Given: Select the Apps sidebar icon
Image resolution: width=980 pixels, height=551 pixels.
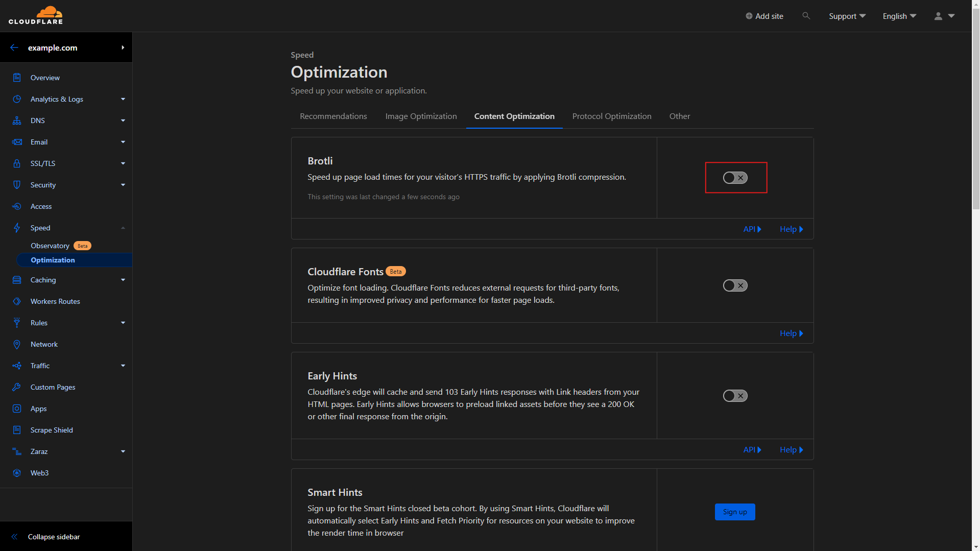Looking at the screenshot, I should (x=17, y=409).
